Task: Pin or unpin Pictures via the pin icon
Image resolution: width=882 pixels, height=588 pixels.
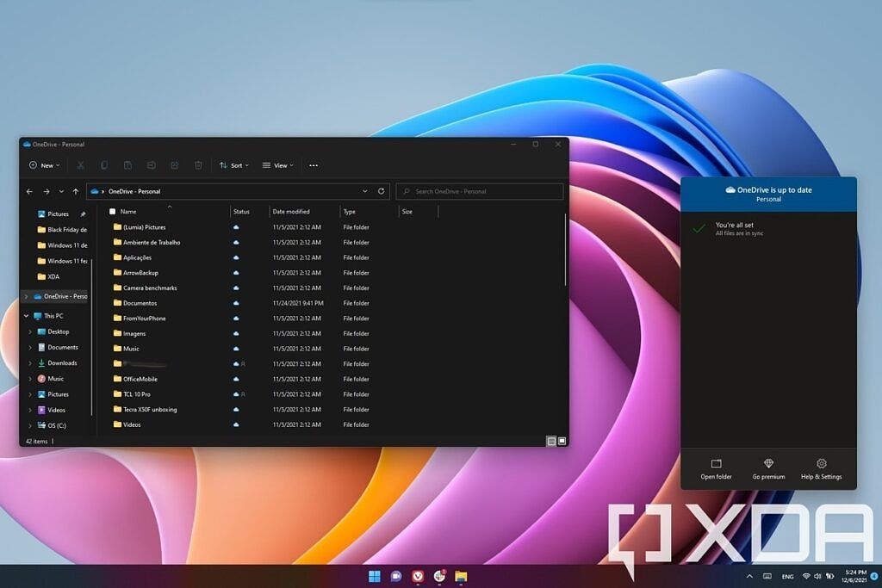Action: coord(84,214)
